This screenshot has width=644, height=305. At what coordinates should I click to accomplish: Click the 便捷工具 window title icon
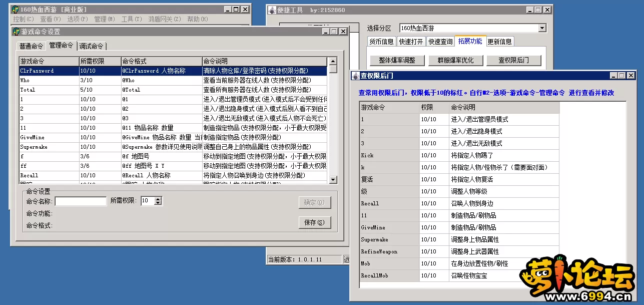(272, 10)
